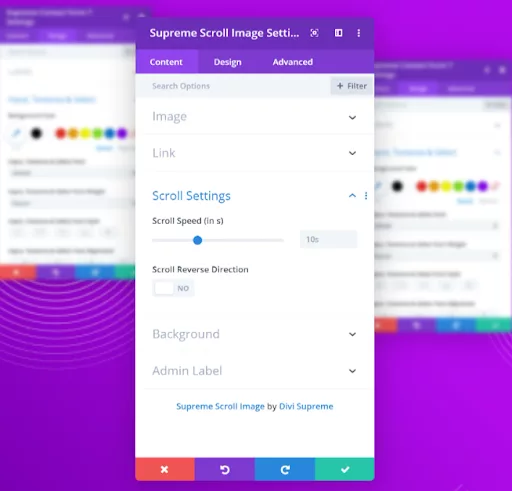This screenshot has height=491, width=512.
Task: Click the + Filter button
Action: pos(352,86)
